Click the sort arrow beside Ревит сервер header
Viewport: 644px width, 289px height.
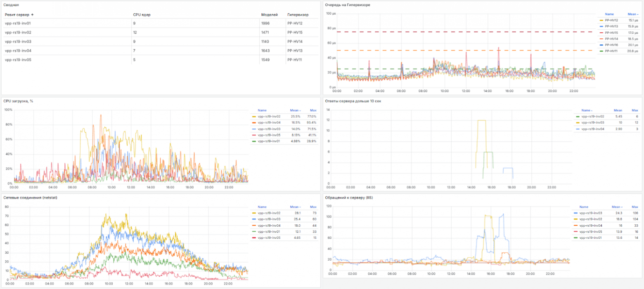pos(33,15)
